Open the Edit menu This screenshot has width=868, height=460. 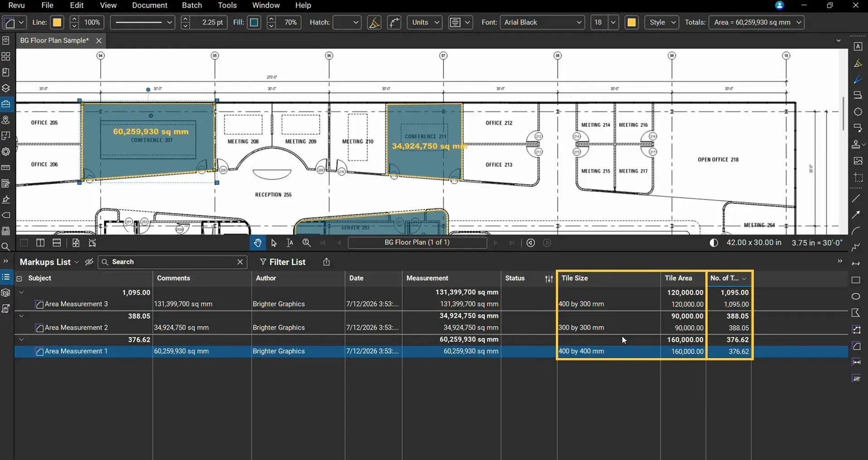point(77,5)
